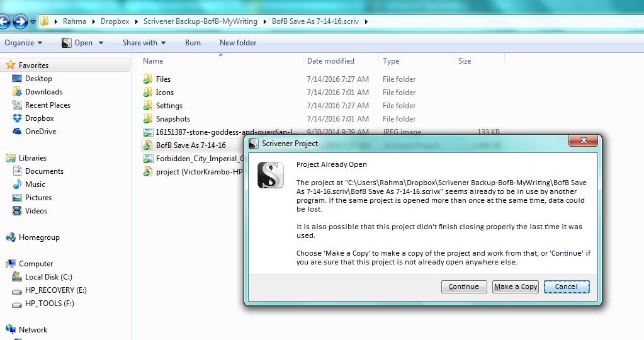Click the Rahma breadcrumb segment
Screen dimensions: 644x340
tap(74, 21)
